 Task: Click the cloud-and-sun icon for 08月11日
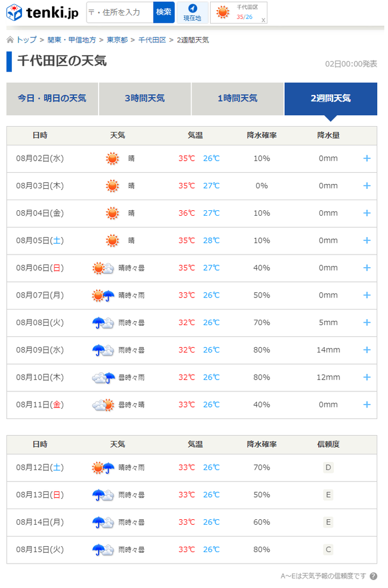[x=103, y=405]
